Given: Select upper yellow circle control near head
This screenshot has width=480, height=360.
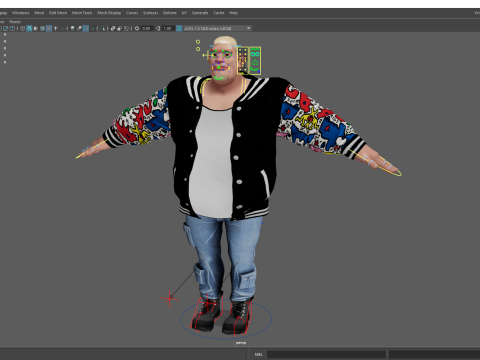Looking at the screenshot, I should 198,42.
